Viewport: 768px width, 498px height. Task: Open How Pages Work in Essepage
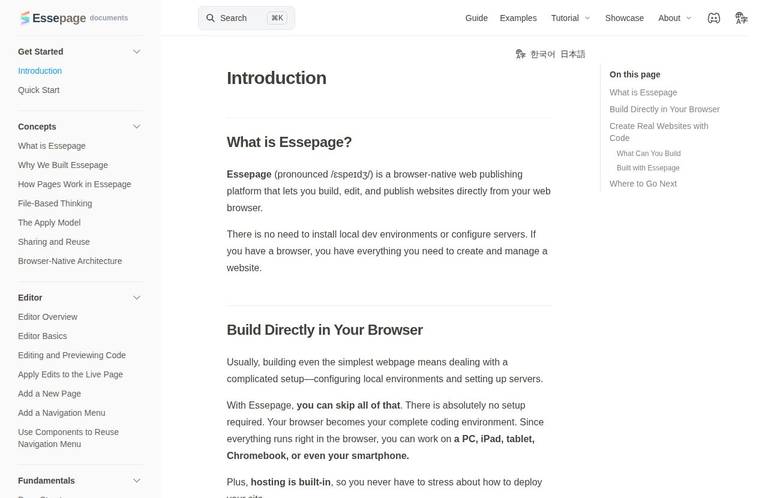74,184
